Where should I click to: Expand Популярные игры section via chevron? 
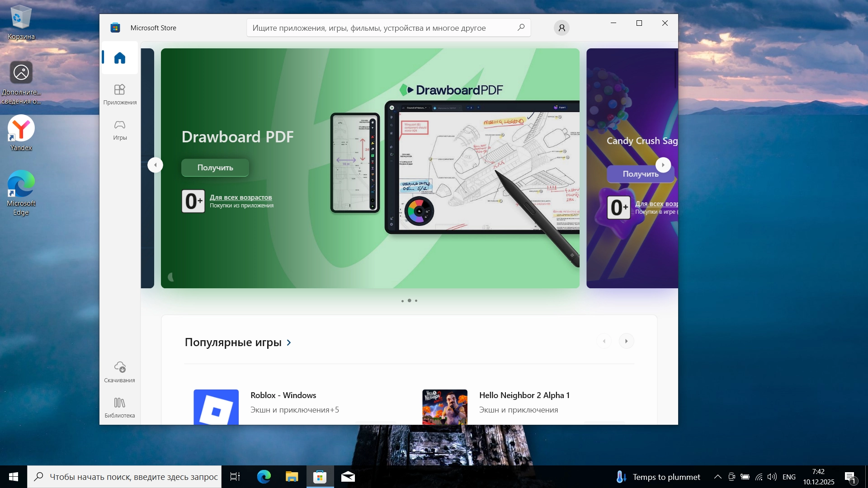289,343
